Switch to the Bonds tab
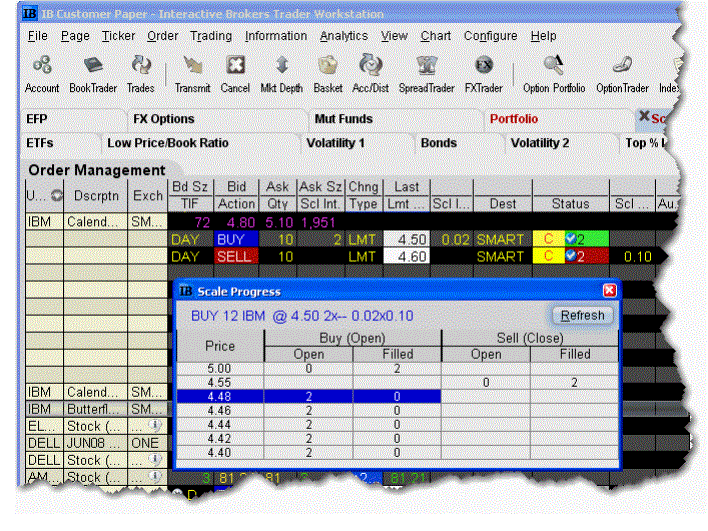 tap(459, 143)
